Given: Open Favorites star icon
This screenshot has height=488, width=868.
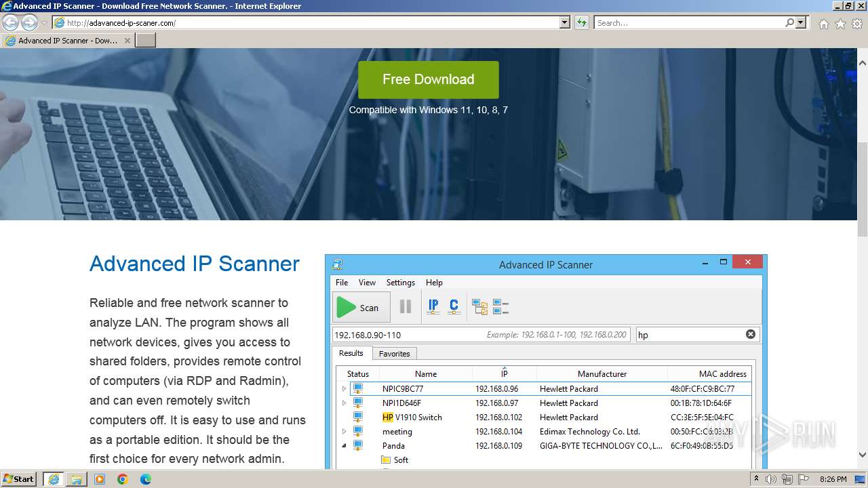Looking at the screenshot, I should click(x=840, y=24).
